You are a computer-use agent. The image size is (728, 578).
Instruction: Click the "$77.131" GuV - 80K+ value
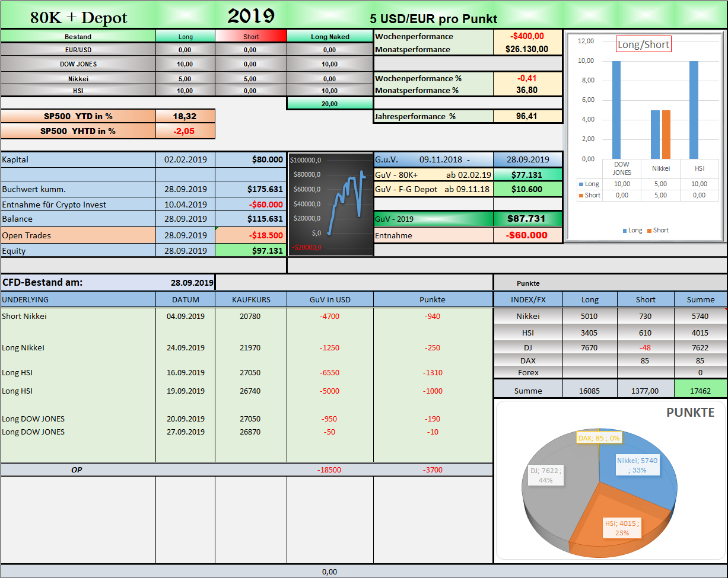click(527, 174)
